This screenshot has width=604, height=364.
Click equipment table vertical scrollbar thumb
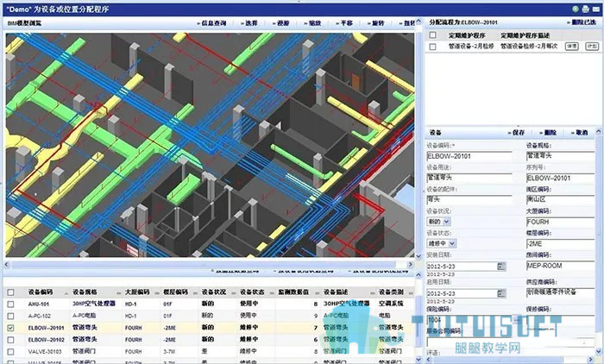point(418,322)
